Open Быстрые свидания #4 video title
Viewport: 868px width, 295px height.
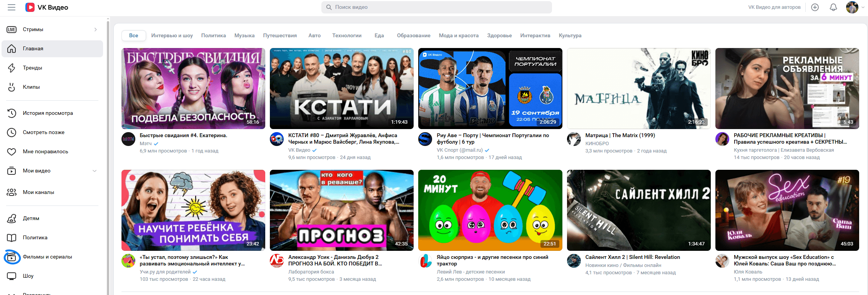183,136
